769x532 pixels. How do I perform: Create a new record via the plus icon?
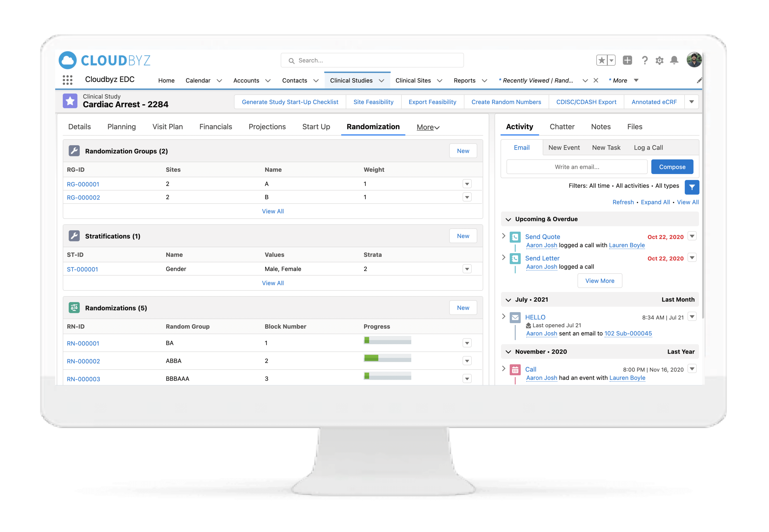tap(628, 60)
